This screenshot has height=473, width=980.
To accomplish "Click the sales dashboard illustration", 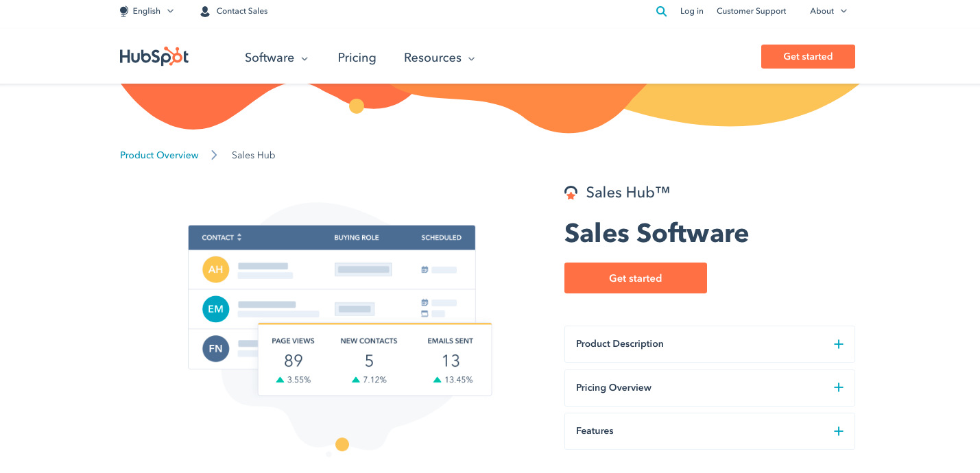I will [340, 329].
